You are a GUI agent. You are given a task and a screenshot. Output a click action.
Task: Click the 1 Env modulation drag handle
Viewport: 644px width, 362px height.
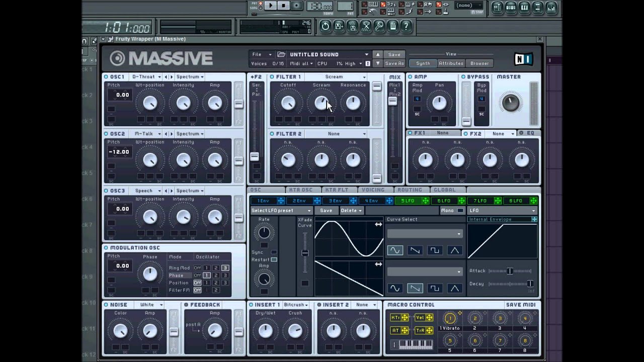pyautogui.click(x=281, y=201)
